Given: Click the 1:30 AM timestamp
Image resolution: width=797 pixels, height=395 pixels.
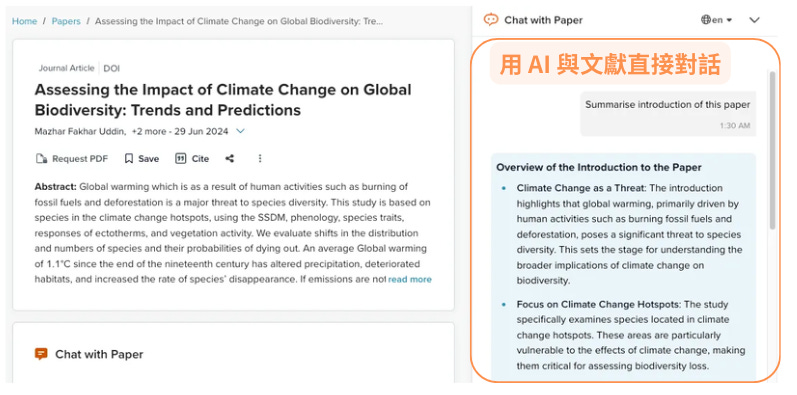Looking at the screenshot, I should tap(734, 126).
